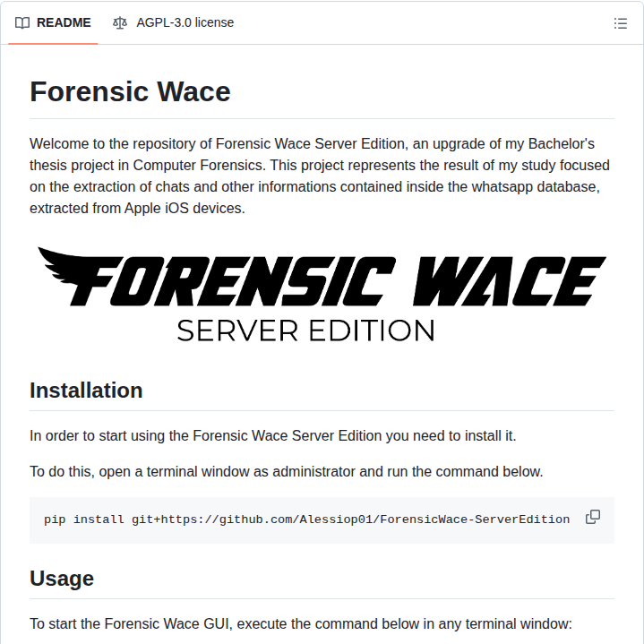Click the 'open a terminal window as administrator' sentence
Image resolution: width=644 pixels, height=644 pixels.
click(287, 471)
